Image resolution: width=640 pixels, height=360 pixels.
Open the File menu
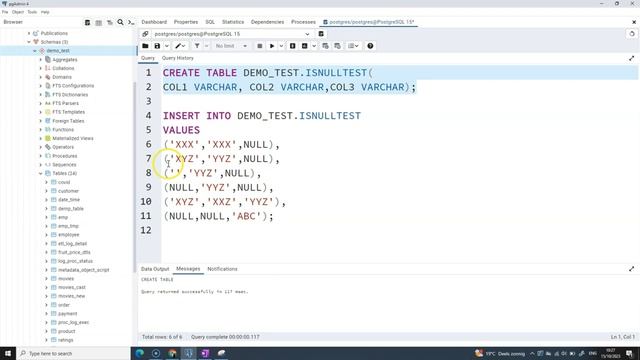click(x=5, y=12)
